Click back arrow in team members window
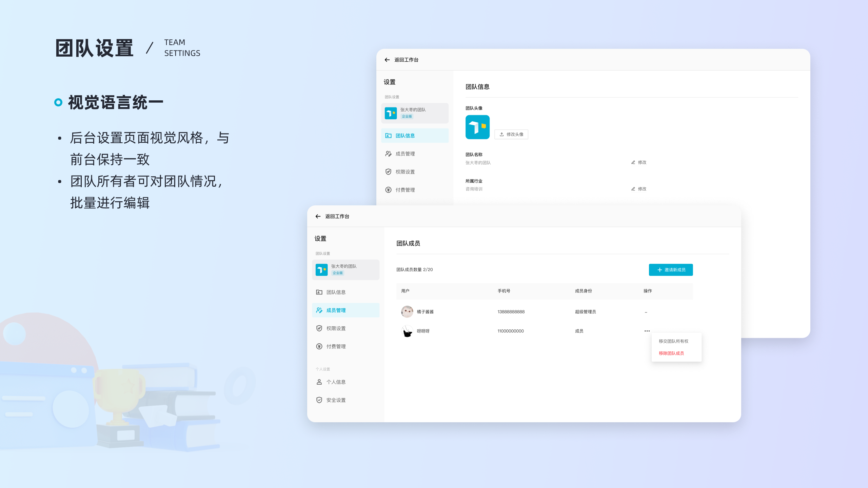 coord(318,217)
